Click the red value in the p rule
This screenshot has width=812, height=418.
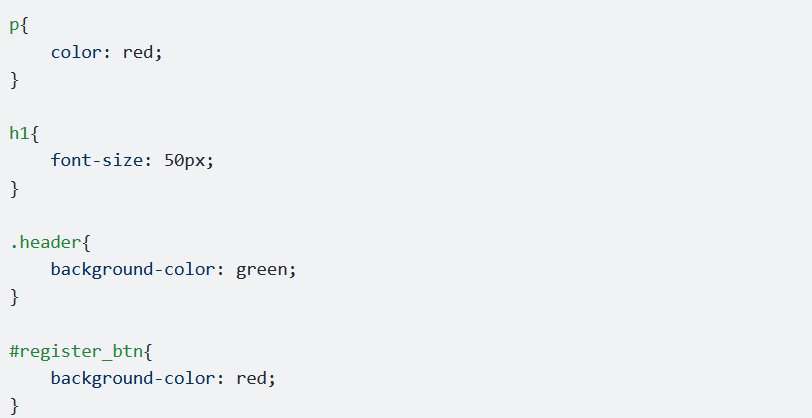tap(138, 52)
